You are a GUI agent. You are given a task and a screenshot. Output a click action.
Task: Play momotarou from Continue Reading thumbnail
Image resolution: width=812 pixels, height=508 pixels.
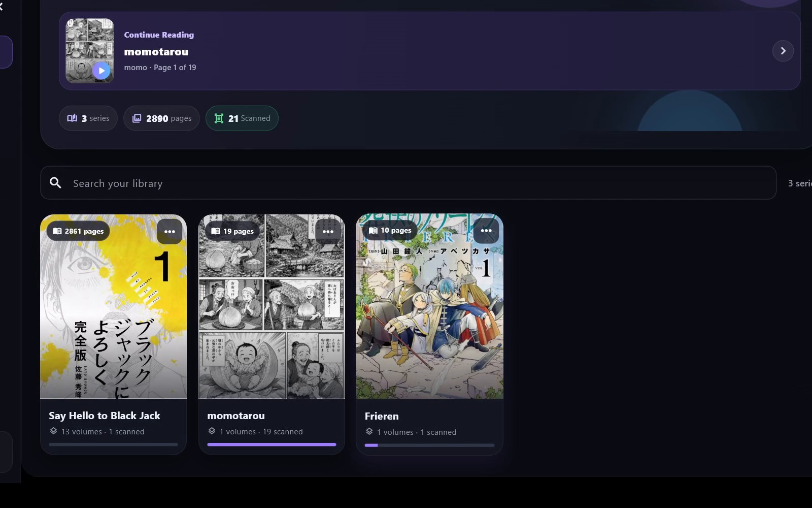tap(101, 71)
